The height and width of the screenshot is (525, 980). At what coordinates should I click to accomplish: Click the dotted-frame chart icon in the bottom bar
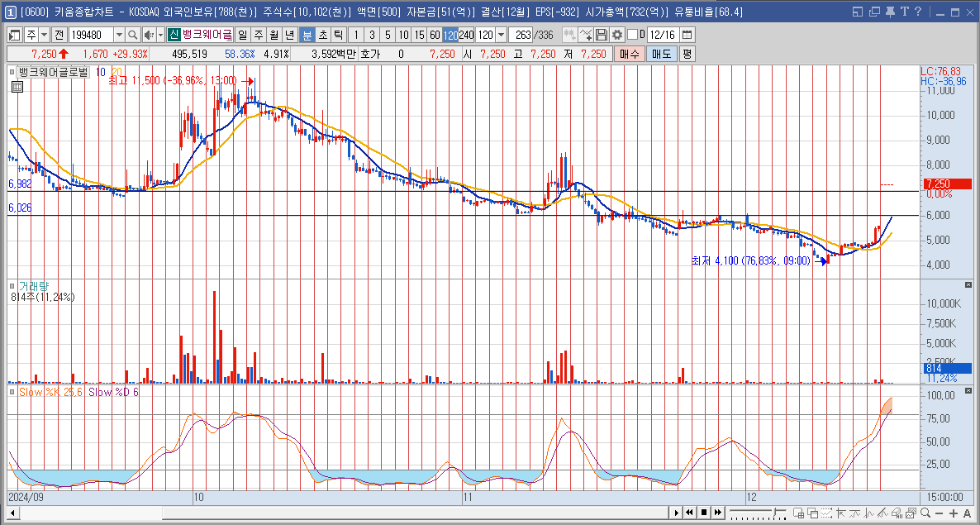pyautogui.click(x=826, y=513)
